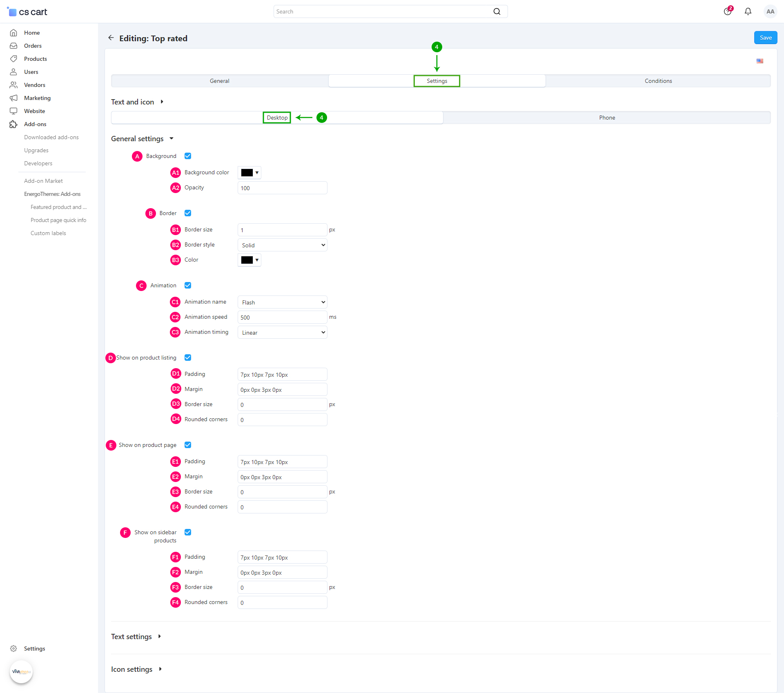Viewport: 784px width, 693px height.
Task: Open the notifications bell
Action: [x=748, y=11]
